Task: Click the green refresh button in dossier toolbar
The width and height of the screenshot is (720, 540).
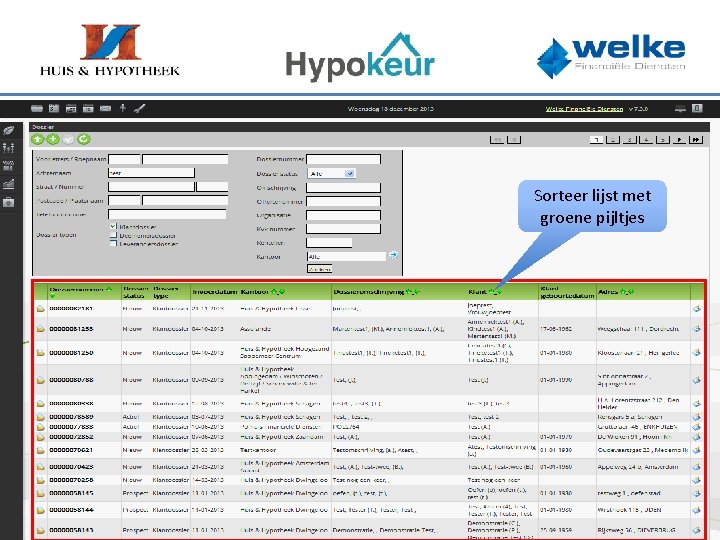Action: click(84, 139)
